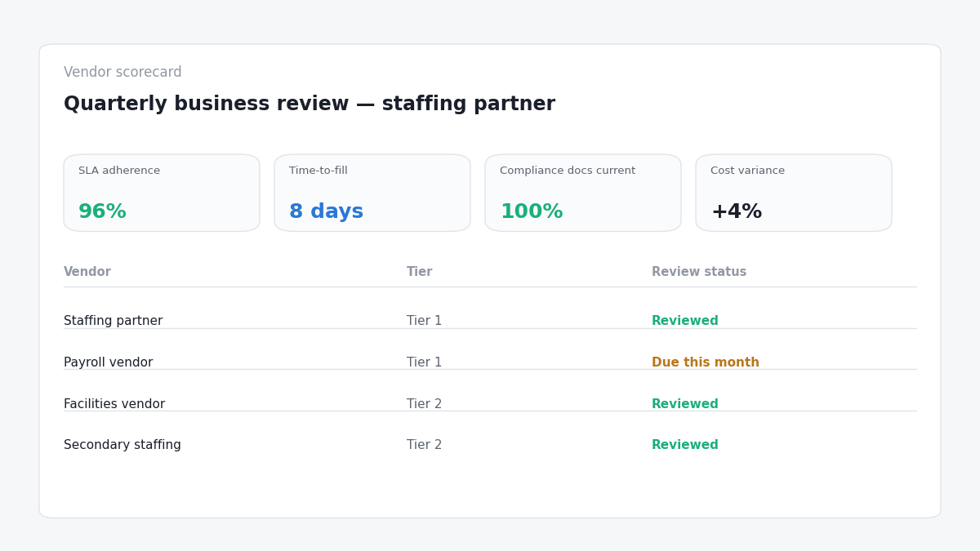Click the 'Time-to-fill' label
The width and height of the screenshot is (980, 551).
318,171
